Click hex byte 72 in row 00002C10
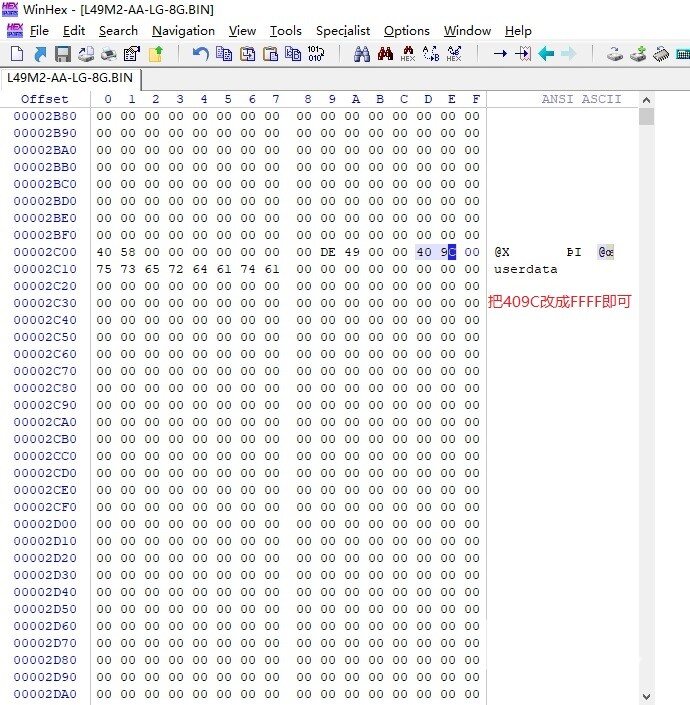 (176, 269)
